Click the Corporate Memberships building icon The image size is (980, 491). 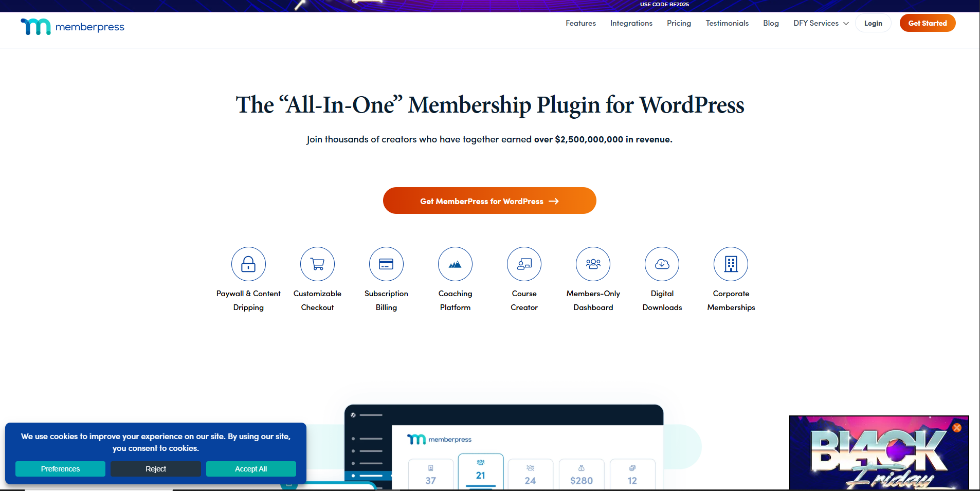(731, 264)
